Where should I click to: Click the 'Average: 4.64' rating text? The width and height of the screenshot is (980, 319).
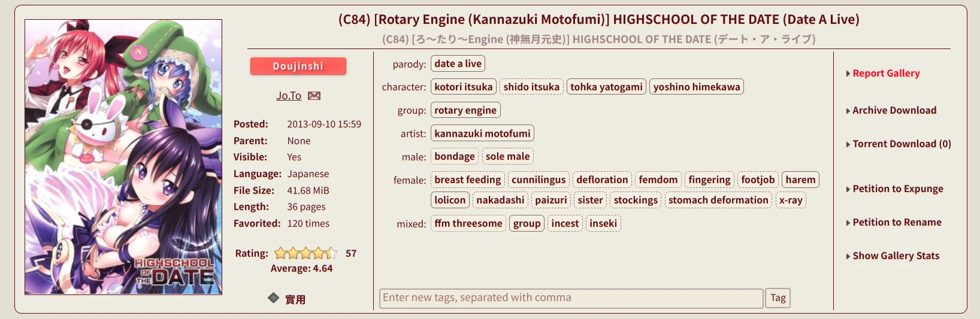301,268
